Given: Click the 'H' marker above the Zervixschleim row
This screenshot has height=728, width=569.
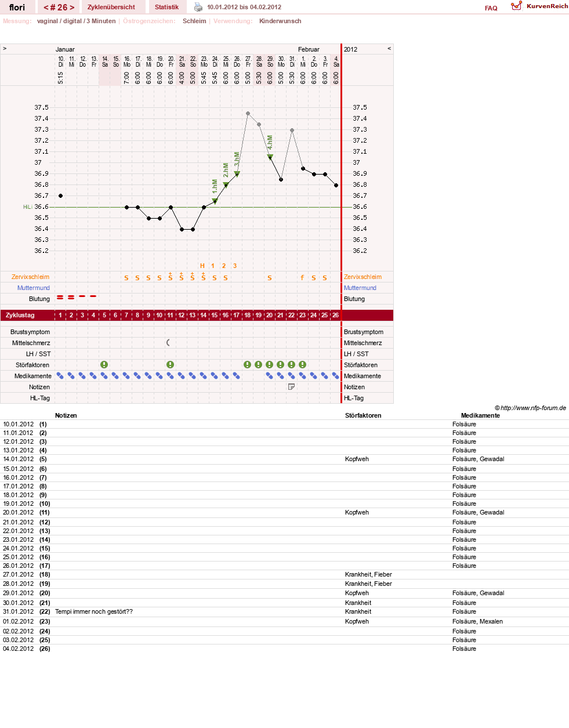Looking at the screenshot, I should coord(202,266).
